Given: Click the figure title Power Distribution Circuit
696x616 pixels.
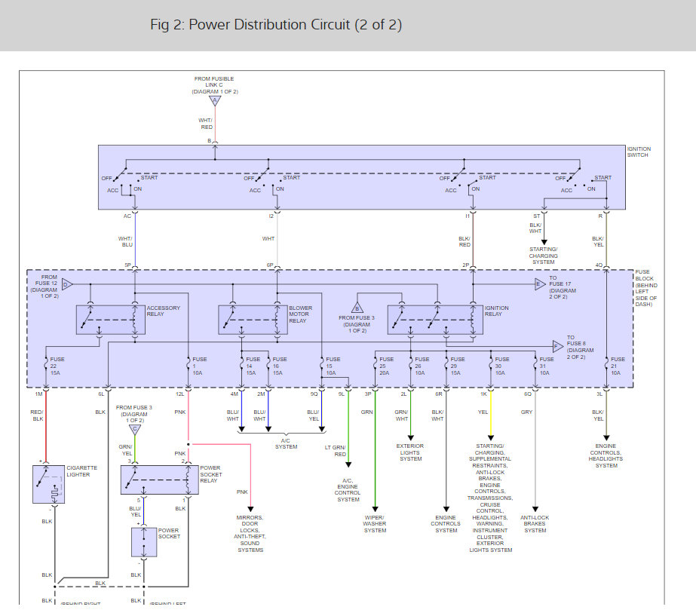Looking at the screenshot, I should pos(276,24).
